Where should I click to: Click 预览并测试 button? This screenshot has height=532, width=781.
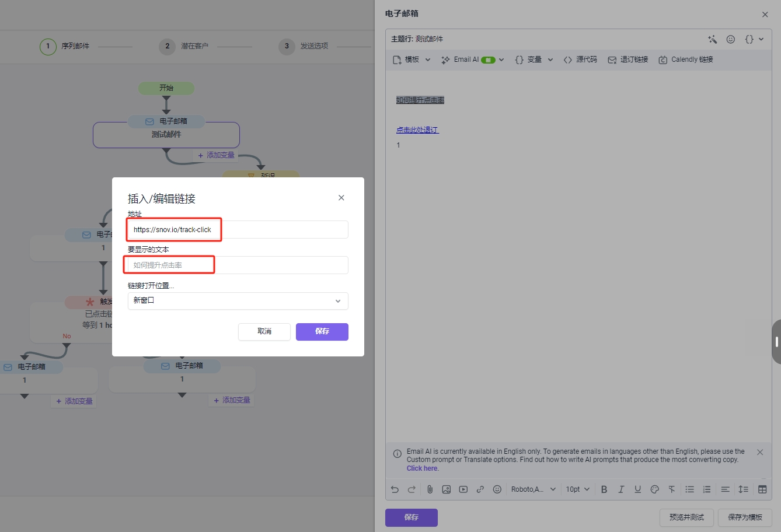[687, 517]
